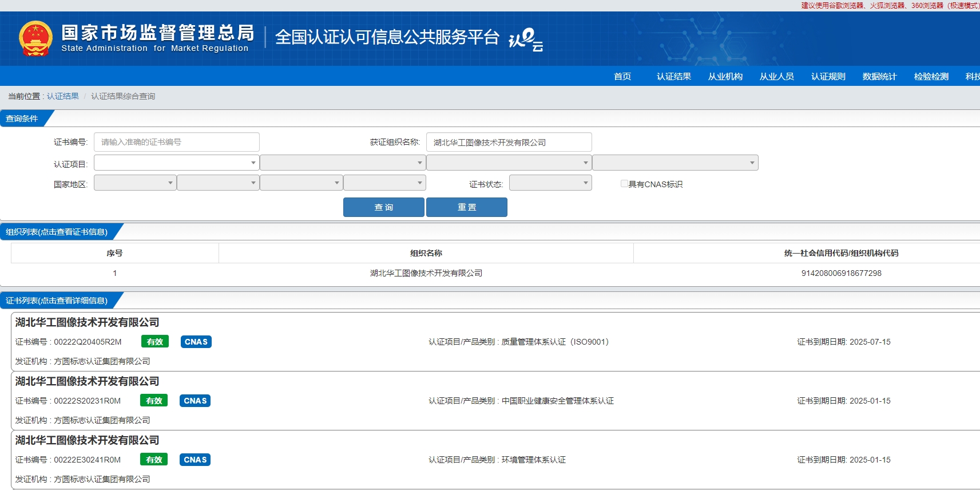Toggle the 具有CNAS标识 checkbox
Screen dimensions: 980x490
624,184
